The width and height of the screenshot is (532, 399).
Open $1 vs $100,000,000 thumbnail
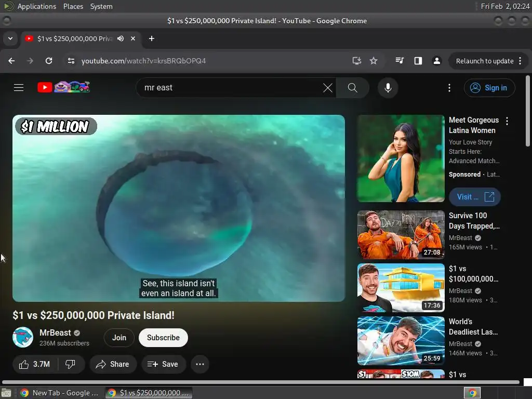point(401,288)
